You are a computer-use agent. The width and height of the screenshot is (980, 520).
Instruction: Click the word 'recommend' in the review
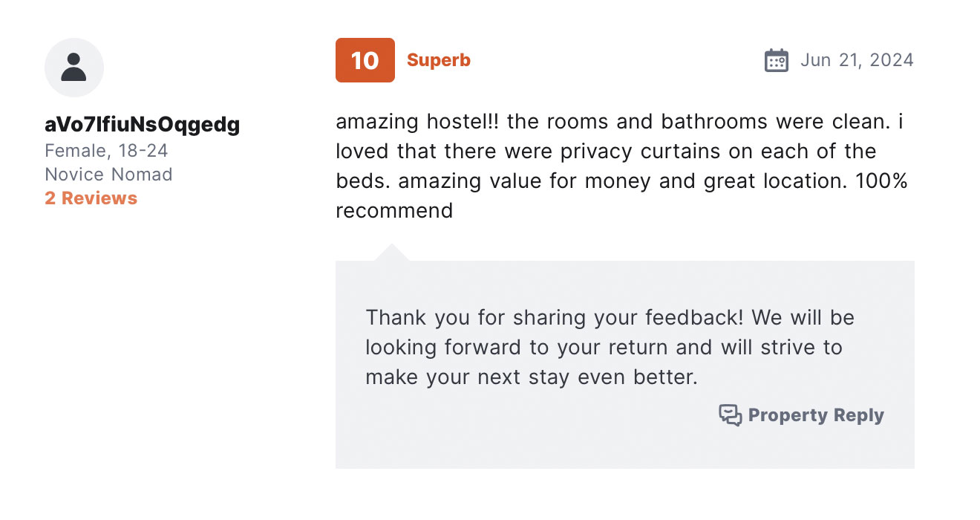(x=394, y=210)
